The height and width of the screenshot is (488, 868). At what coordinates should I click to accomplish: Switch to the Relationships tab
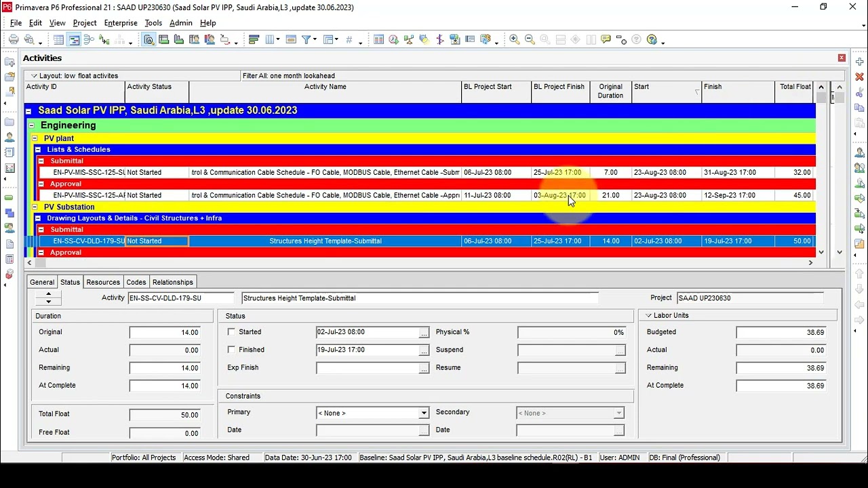click(x=173, y=282)
